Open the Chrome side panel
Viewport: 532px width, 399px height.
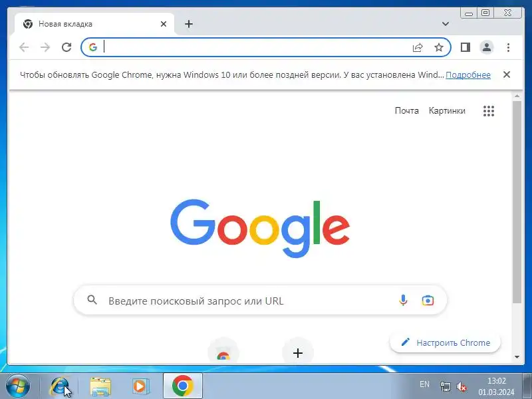465,47
